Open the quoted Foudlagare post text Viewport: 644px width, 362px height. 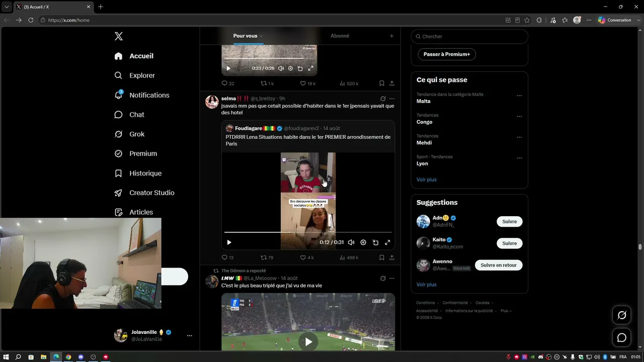click(x=308, y=140)
